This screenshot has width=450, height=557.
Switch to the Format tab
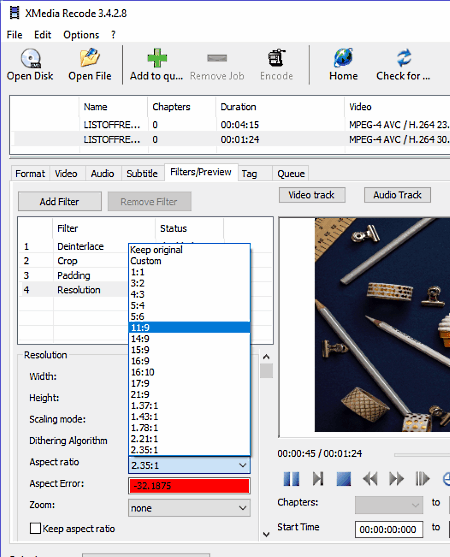point(30,174)
